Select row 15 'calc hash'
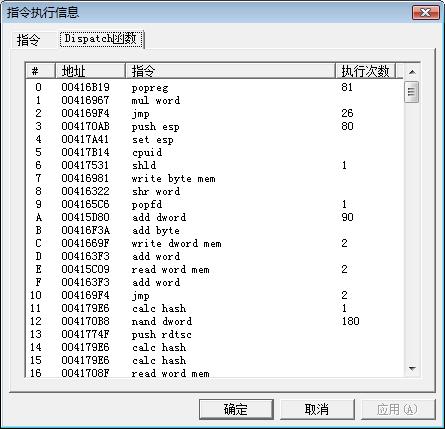This screenshot has height=429, width=445. coord(214,360)
